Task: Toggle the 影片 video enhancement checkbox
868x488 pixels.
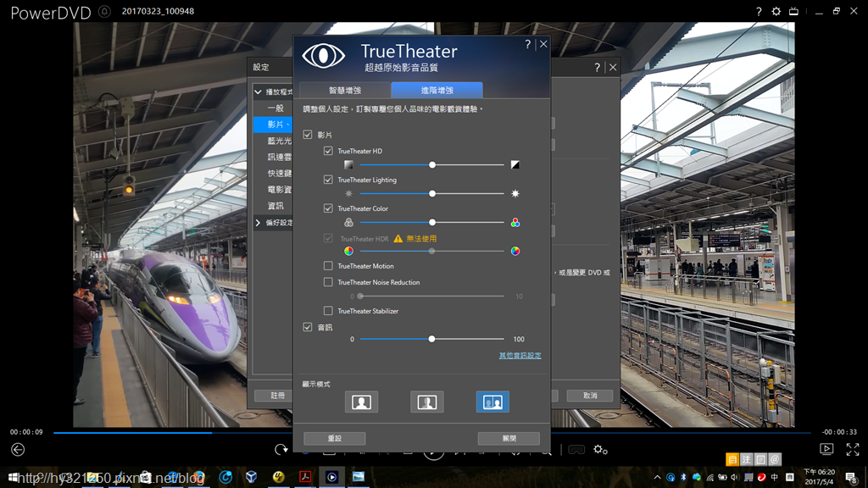Action: click(307, 135)
